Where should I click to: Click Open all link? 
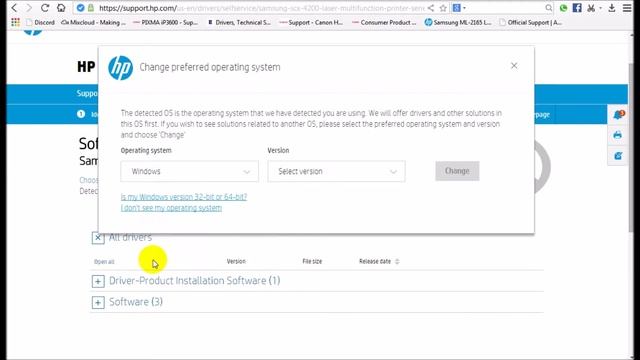(x=104, y=262)
